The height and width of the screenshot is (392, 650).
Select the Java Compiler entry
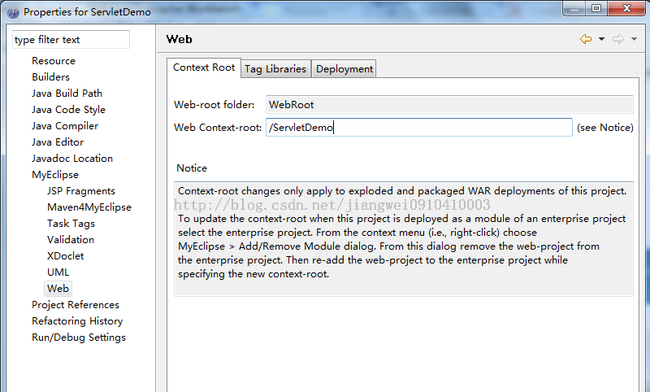(x=65, y=126)
